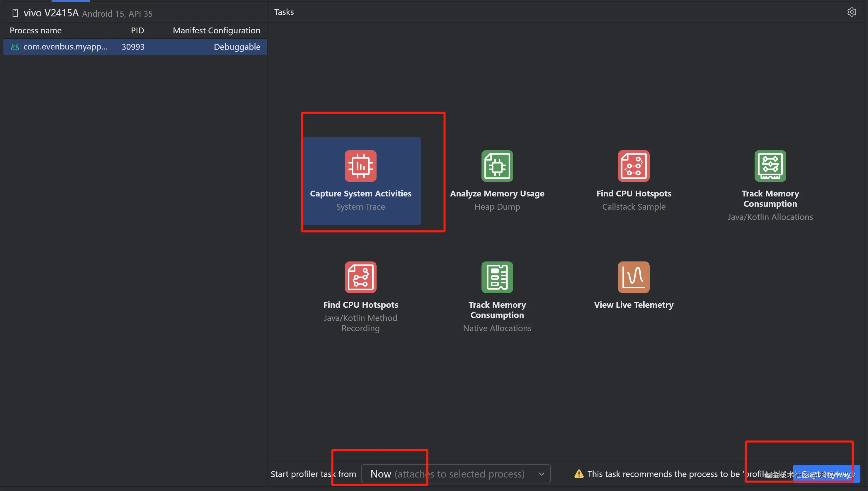Expand the dropdown chevron arrow next to Now
The height and width of the screenshot is (491, 868).
coord(541,474)
